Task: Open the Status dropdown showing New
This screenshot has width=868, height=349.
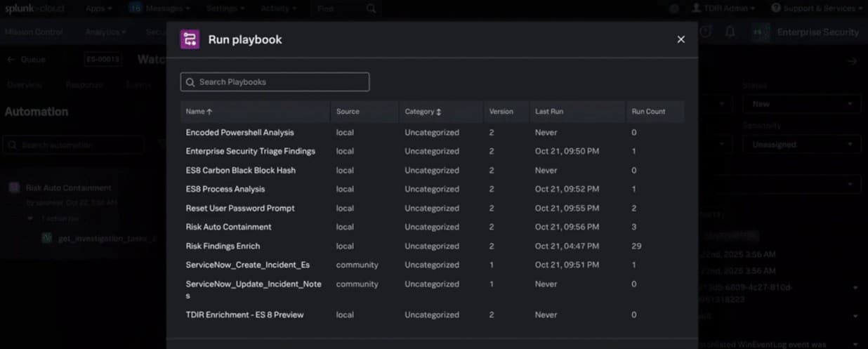Action: tap(801, 104)
